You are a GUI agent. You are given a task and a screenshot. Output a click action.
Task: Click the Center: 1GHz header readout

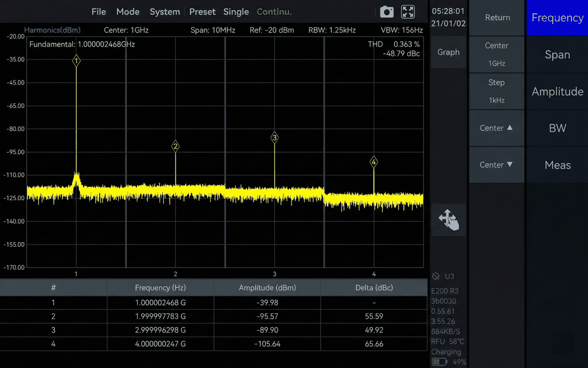coord(126,30)
